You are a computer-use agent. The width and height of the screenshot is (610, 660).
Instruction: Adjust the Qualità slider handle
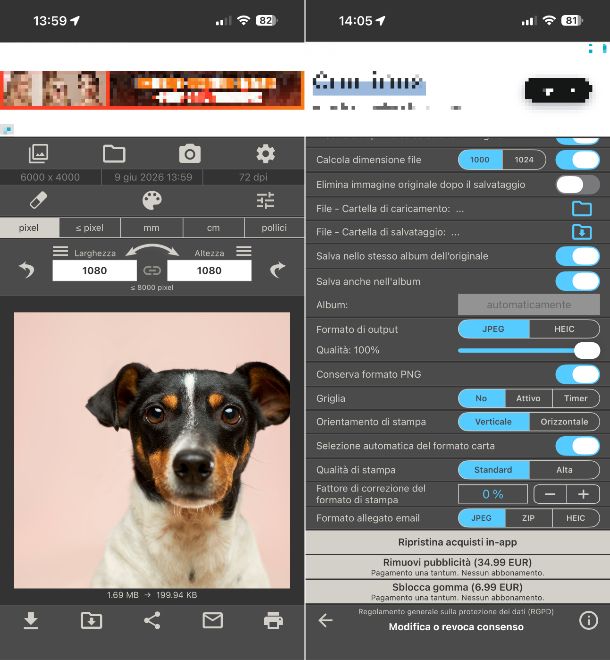(587, 350)
